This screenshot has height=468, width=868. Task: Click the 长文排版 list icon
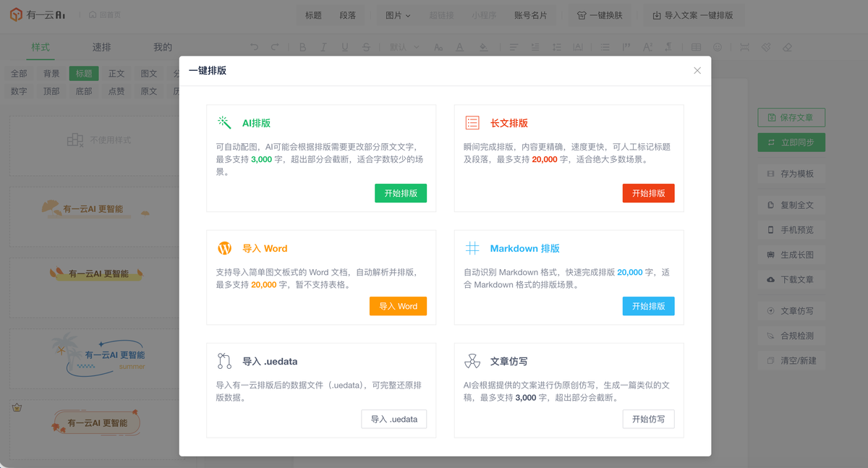click(472, 122)
